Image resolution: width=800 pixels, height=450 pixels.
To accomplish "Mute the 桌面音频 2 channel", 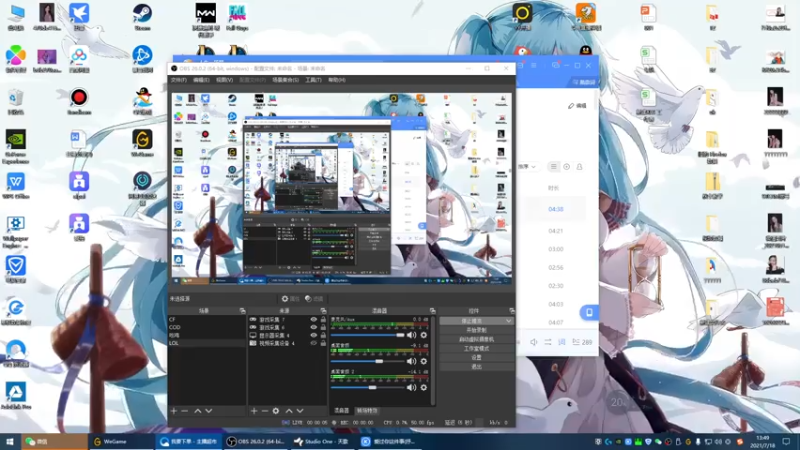I will pyautogui.click(x=411, y=387).
